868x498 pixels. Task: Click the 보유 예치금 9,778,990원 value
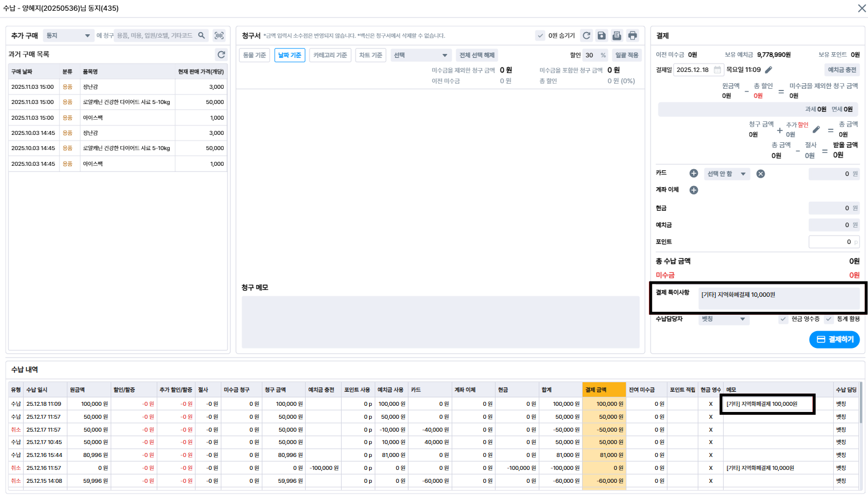point(774,55)
